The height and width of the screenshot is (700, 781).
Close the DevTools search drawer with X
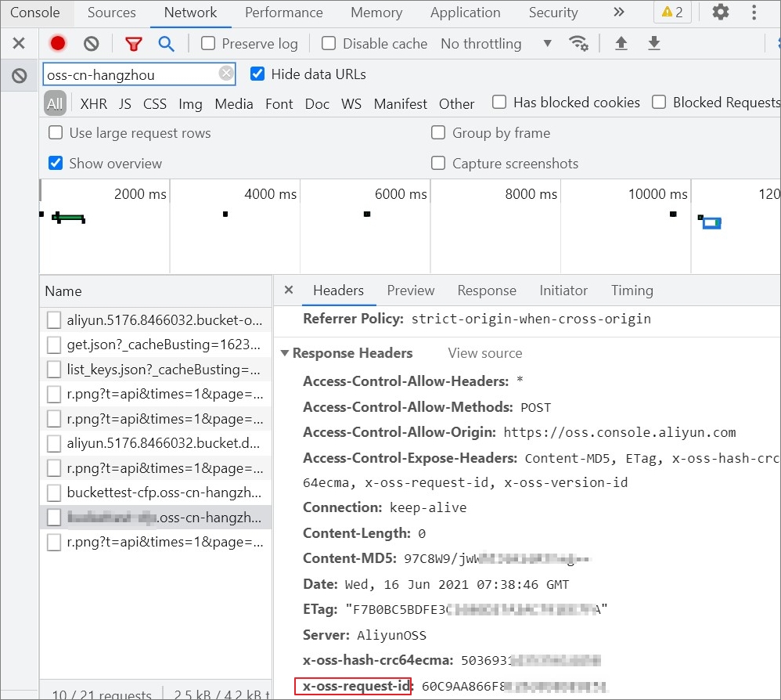pos(19,43)
